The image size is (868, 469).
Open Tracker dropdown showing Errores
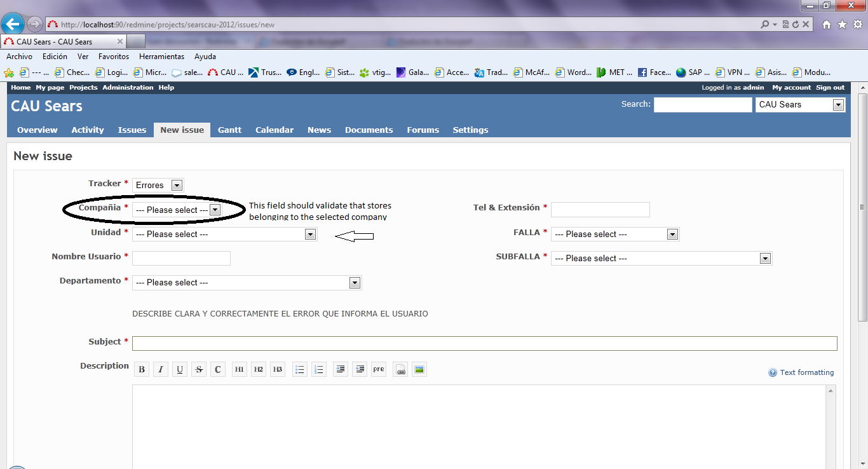pos(158,185)
